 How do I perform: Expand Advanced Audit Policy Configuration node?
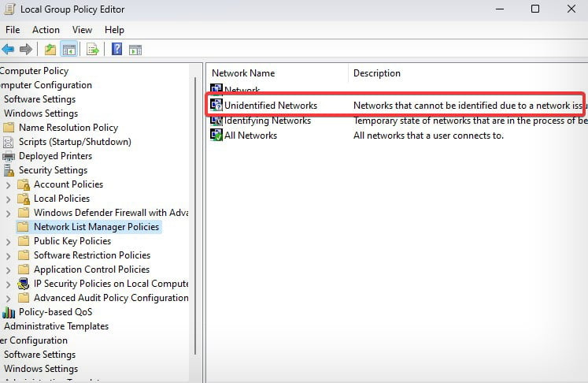(8, 299)
